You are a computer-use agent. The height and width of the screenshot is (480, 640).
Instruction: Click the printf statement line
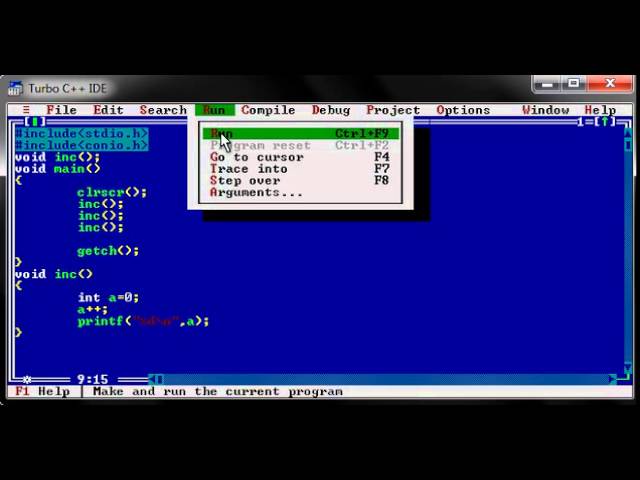click(143, 321)
